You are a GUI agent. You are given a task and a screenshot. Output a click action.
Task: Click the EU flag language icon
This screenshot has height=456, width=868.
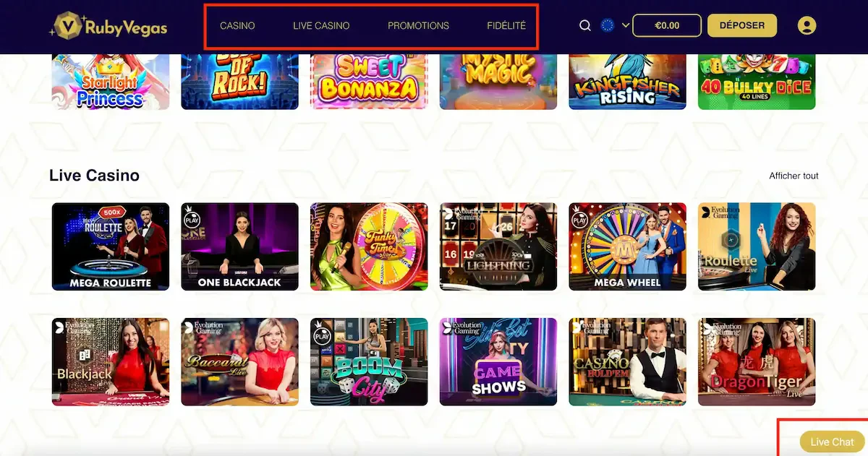[608, 25]
